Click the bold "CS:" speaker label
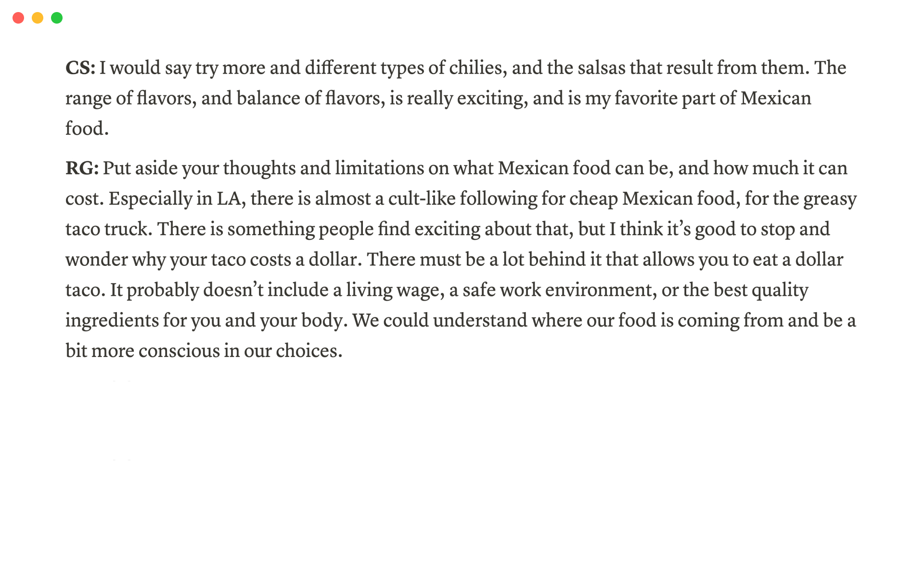The height and width of the screenshot is (578, 924). (x=80, y=68)
